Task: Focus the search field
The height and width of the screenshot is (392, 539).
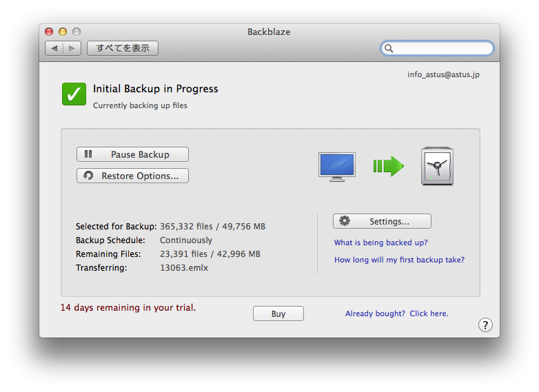Action: point(437,48)
